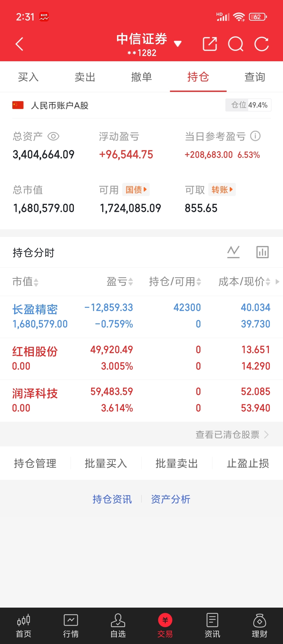Open 理财 in bottom navigation
The width and height of the screenshot is (283, 644).
[x=259, y=626]
